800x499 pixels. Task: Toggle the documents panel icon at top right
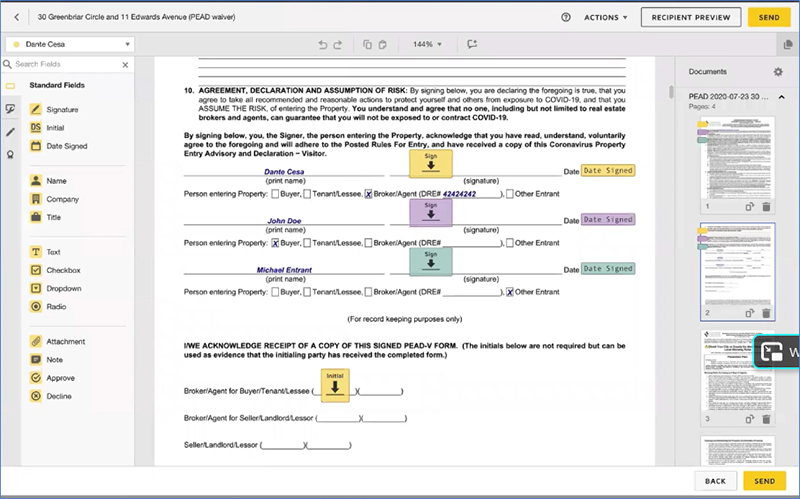788,44
